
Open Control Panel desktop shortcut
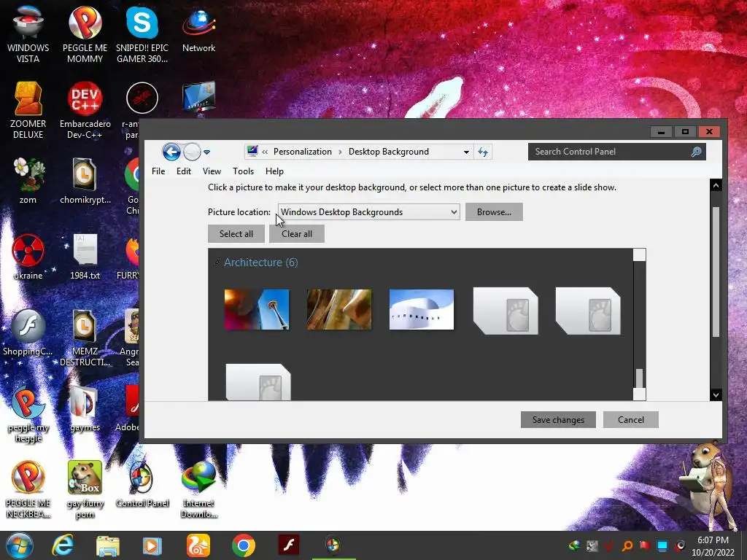(x=142, y=484)
